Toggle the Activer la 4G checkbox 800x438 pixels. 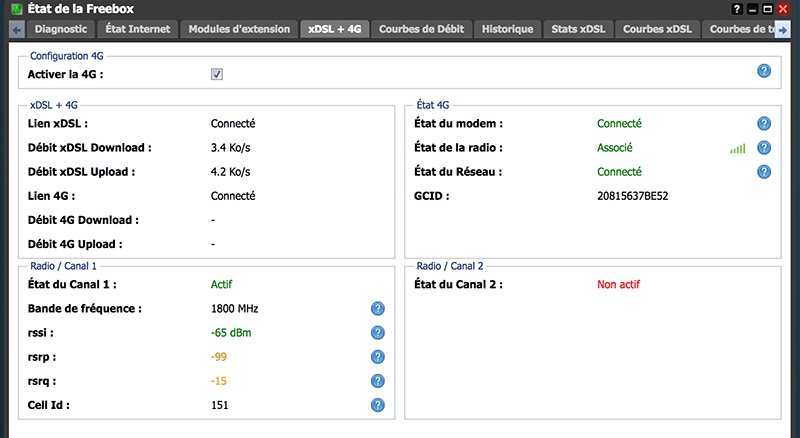[x=217, y=75]
